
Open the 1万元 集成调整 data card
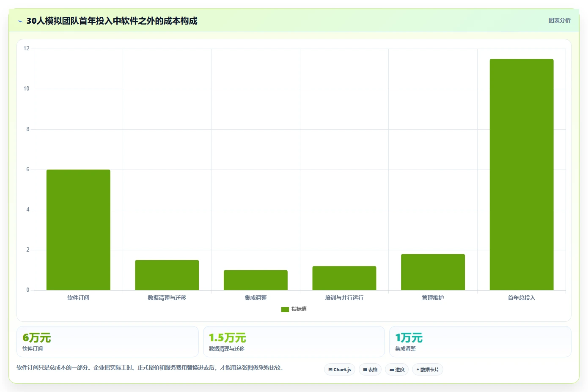(480, 342)
